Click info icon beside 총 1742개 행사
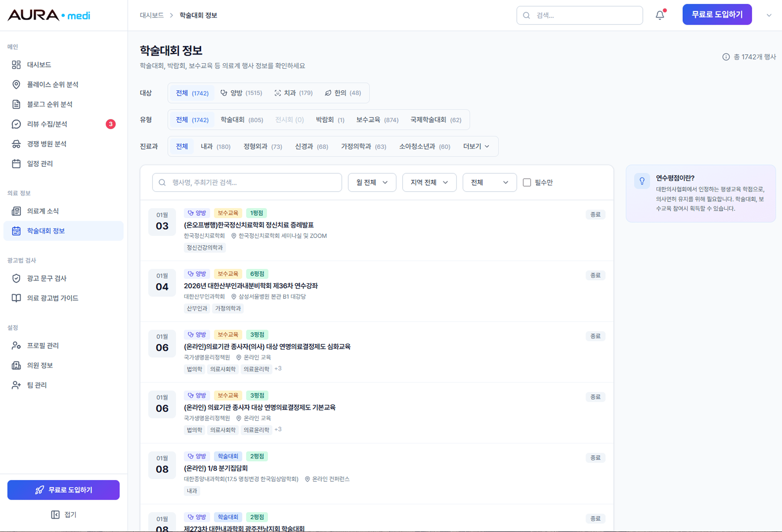Image resolution: width=782 pixels, height=532 pixels. 726,57
